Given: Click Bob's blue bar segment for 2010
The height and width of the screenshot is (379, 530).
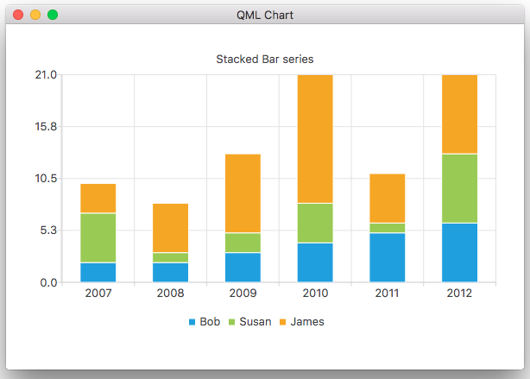Looking at the screenshot, I should [x=315, y=262].
